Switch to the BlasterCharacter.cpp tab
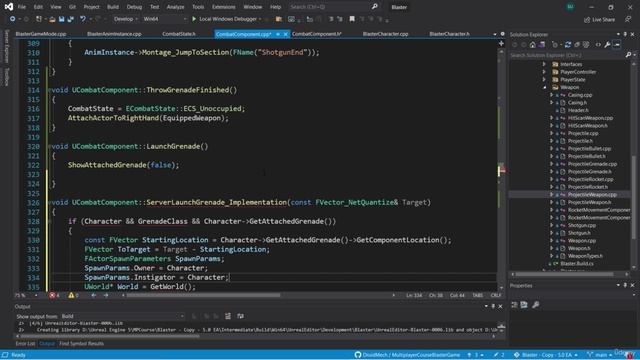 pos(385,34)
